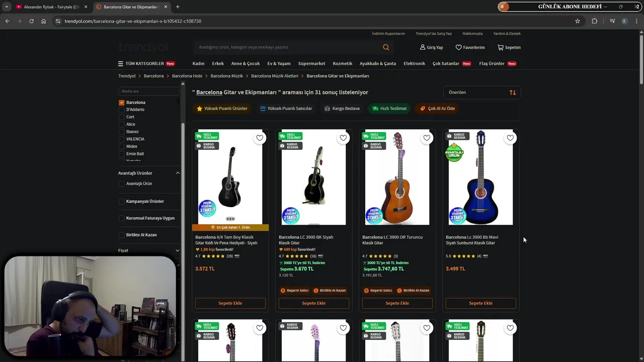The image size is (644, 362).
Task: Open Süpermarket category menu
Action: tap(311, 64)
